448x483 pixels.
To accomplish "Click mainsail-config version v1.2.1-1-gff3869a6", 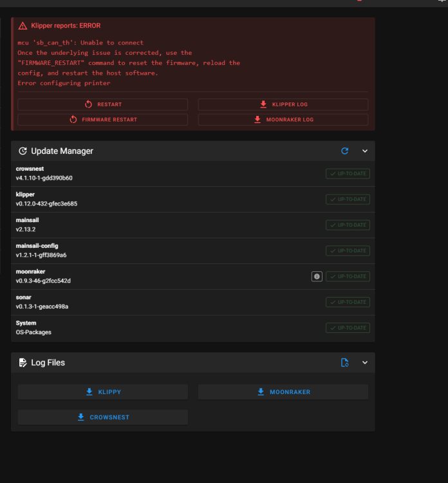I will pyautogui.click(x=41, y=255).
